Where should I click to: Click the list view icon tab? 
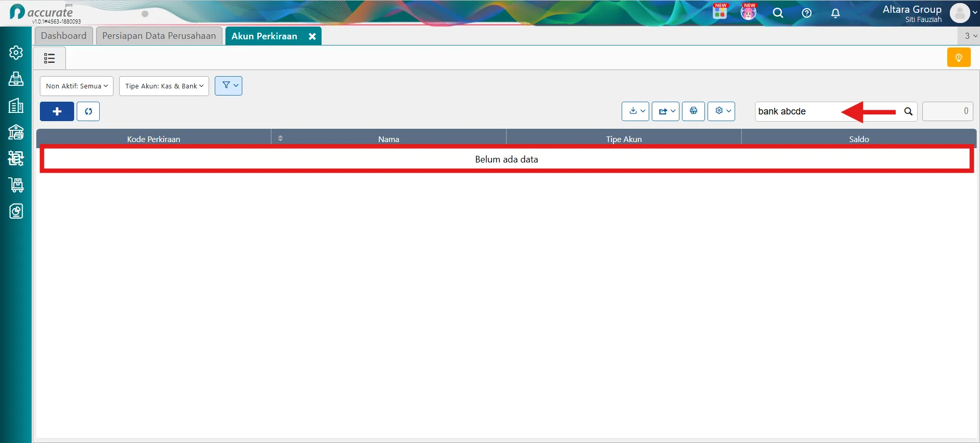[x=49, y=58]
